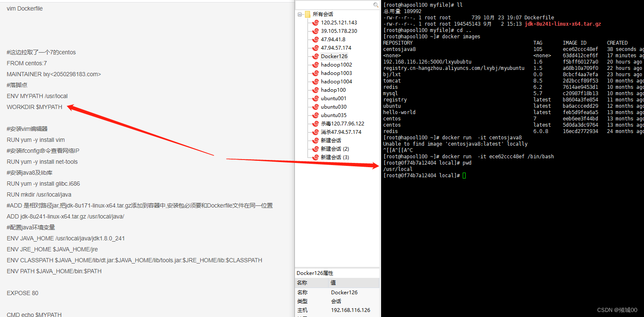Image resolution: width=644 pixels, height=317 pixels.
Task: Open session 39.105.178.230
Action: tap(339, 31)
